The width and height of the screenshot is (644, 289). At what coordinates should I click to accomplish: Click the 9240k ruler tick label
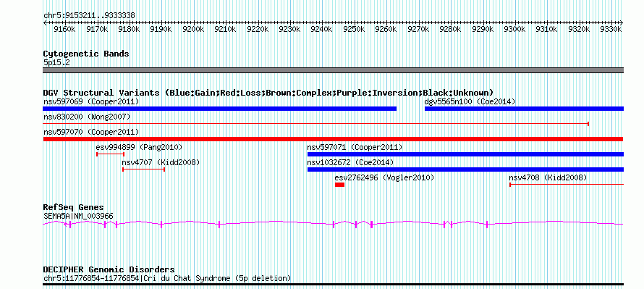tap(321, 30)
